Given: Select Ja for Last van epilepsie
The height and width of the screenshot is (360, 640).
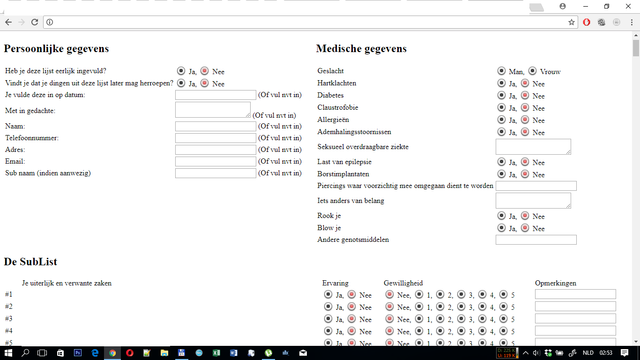Looking at the screenshot, I should click(501, 162).
